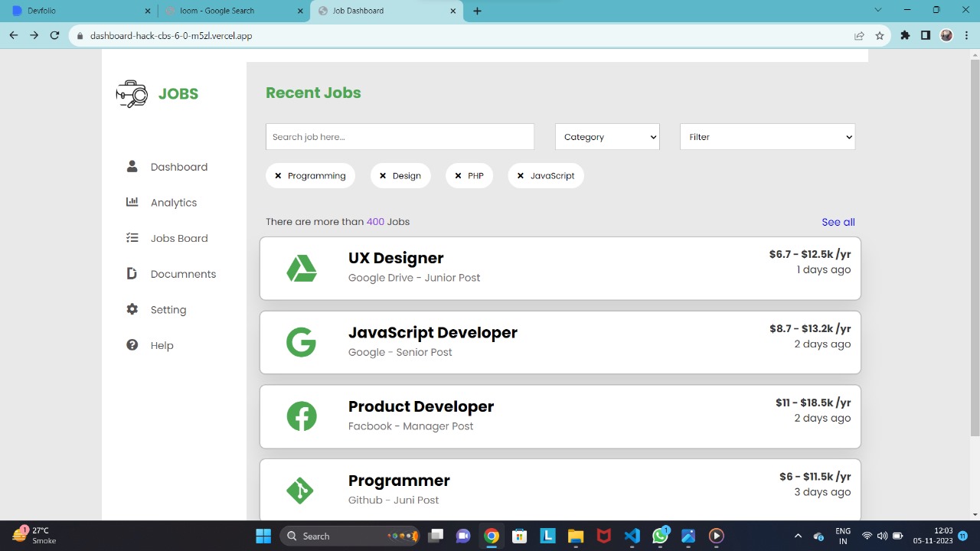Open Analytics in the sidebar
The height and width of the screenshot is (551, 980).
[174, 203]
